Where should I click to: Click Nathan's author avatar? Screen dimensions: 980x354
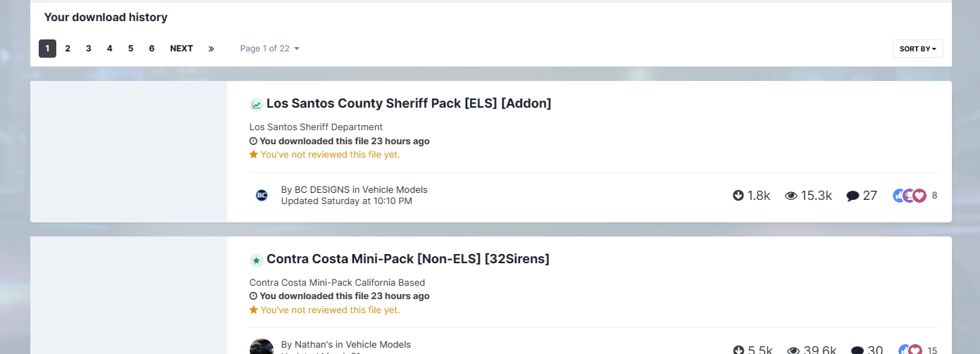pyautogui.click(x=262, y=347)
